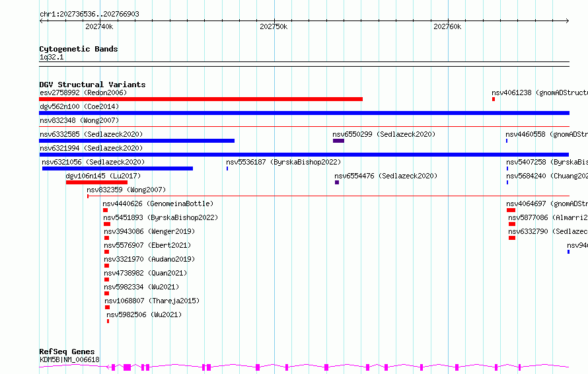Click the nsv5982334 (Wu2021) label
The width and height of the screenshot is (588, 374).
pyautogui.click(x=141, y=287)
